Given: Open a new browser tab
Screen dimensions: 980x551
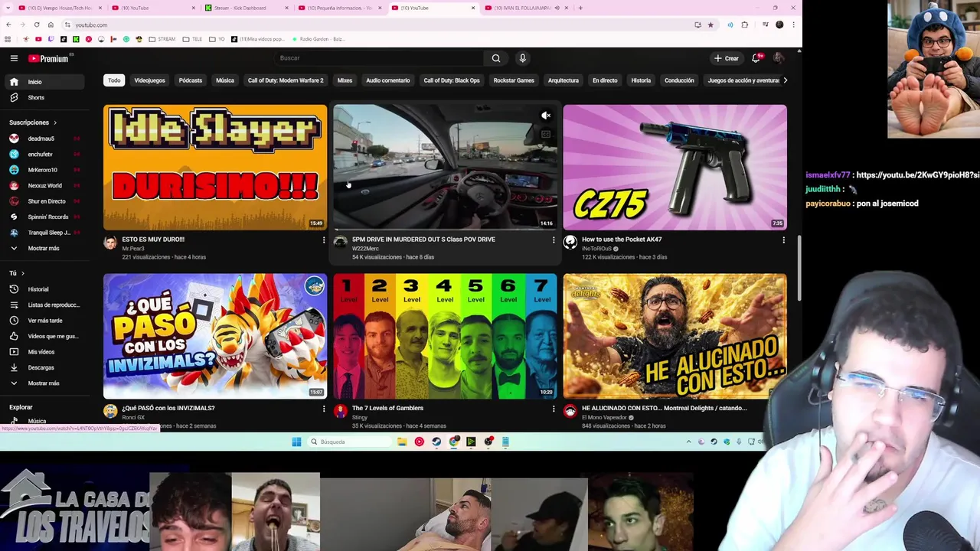Looking at the screenshot, I should [x=580, y=8].
